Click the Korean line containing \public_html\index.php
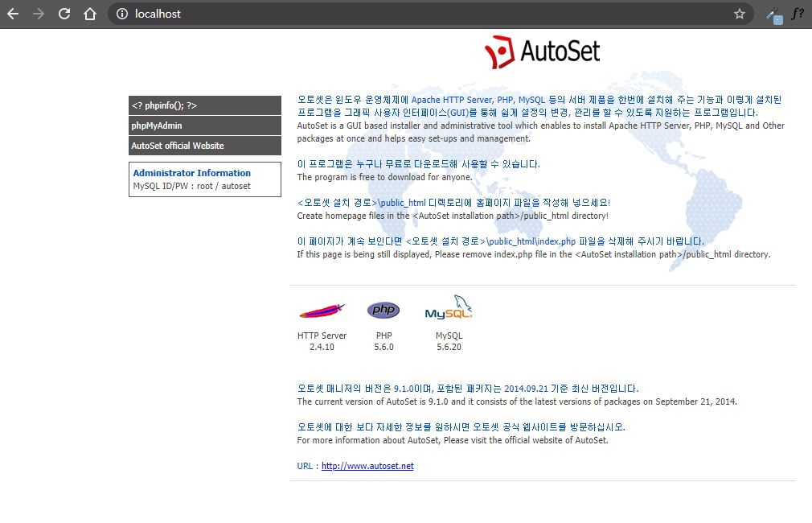Screen dimensions: 812x523 [x=501, y=241]
